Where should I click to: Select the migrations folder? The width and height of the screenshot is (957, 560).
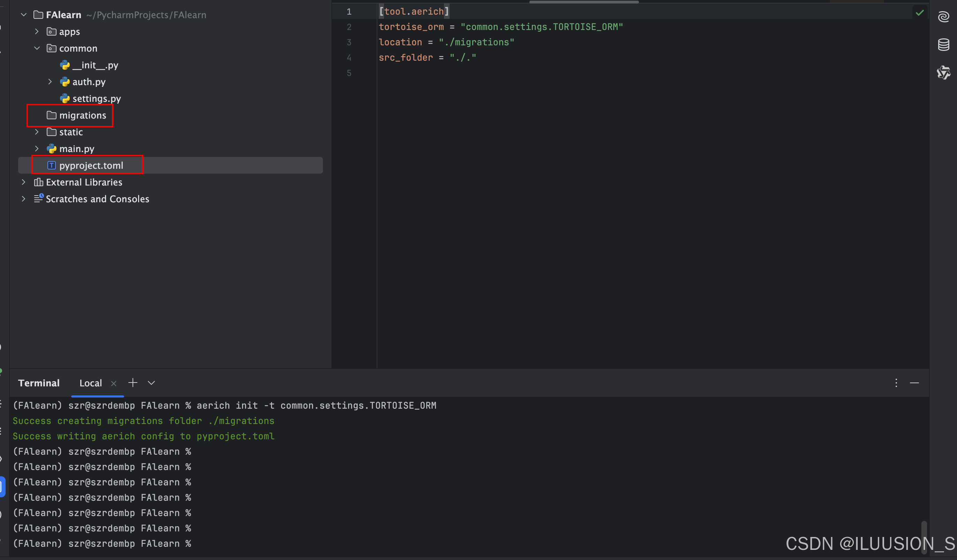click(x=82, y=115)
